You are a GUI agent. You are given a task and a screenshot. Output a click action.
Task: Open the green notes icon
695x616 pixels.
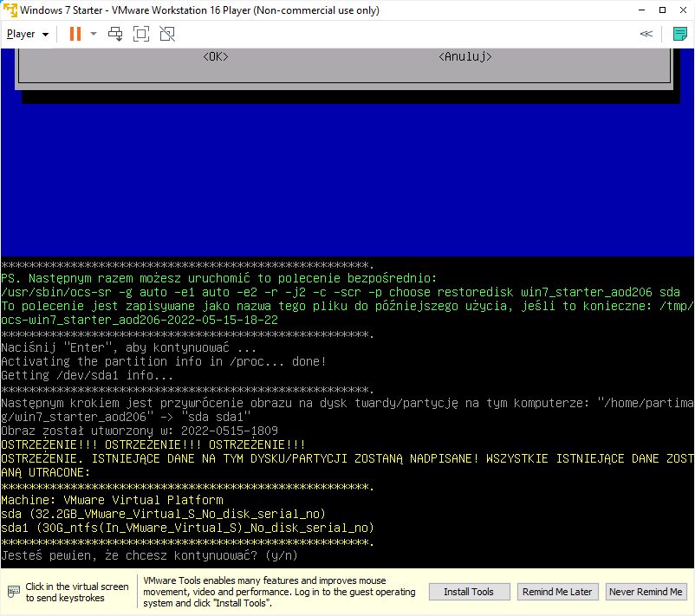[680, 34]
